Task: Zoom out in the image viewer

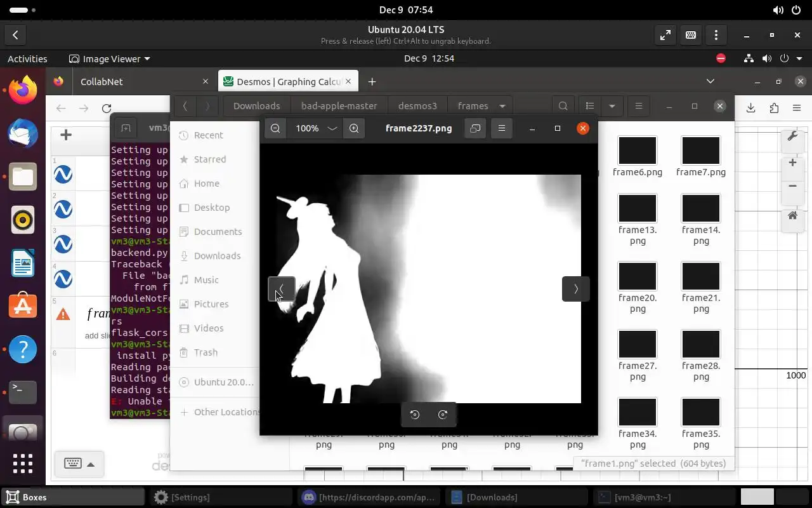Action: (275, 128)
